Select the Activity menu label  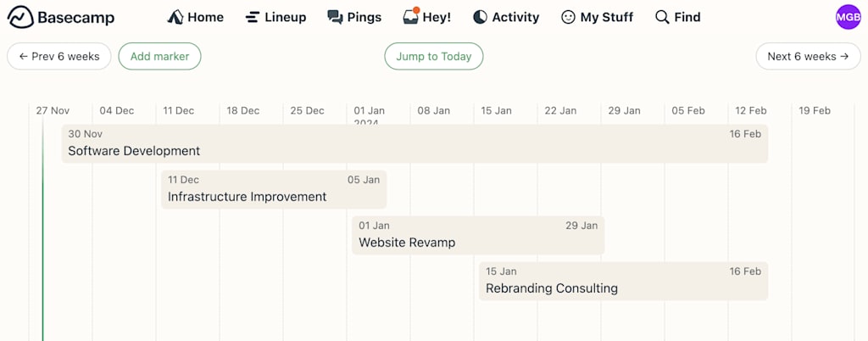515,17
